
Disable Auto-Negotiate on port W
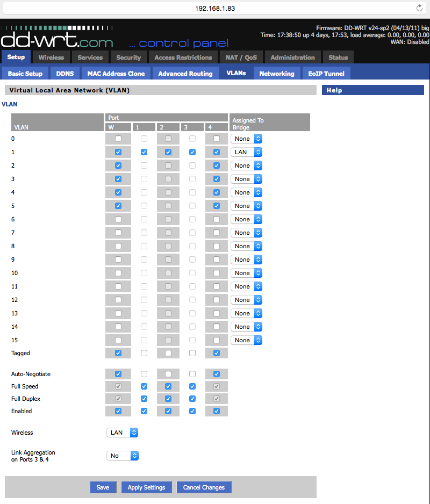pyautogui.click(x=118, y=373)
